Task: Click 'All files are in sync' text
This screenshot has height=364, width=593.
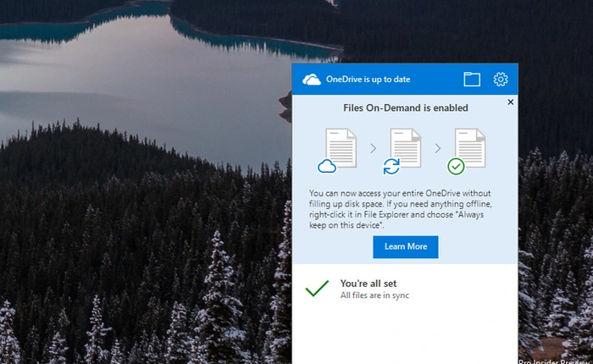Action: point(374,295)
